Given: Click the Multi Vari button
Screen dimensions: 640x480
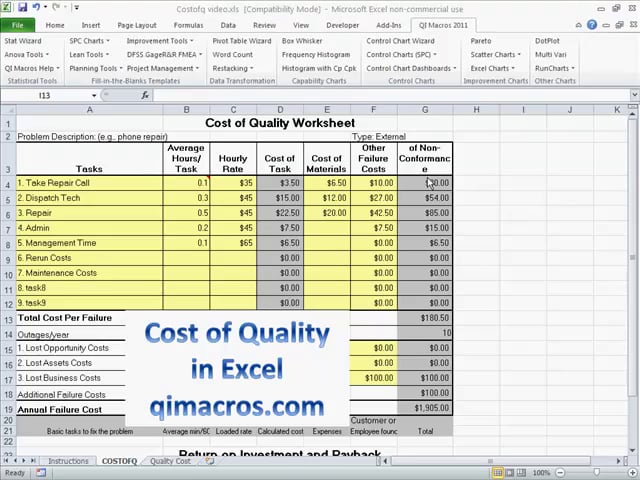Looking at the screenshot, I should coord(550,55).
